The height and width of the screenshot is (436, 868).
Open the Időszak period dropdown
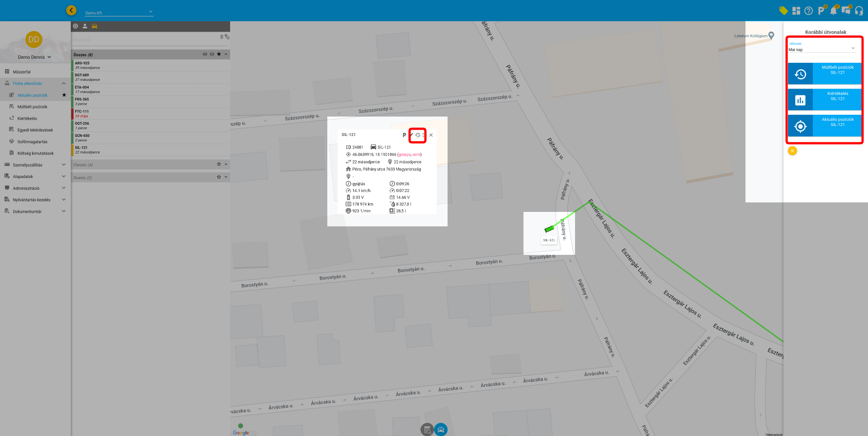click(x=822, y=49)
